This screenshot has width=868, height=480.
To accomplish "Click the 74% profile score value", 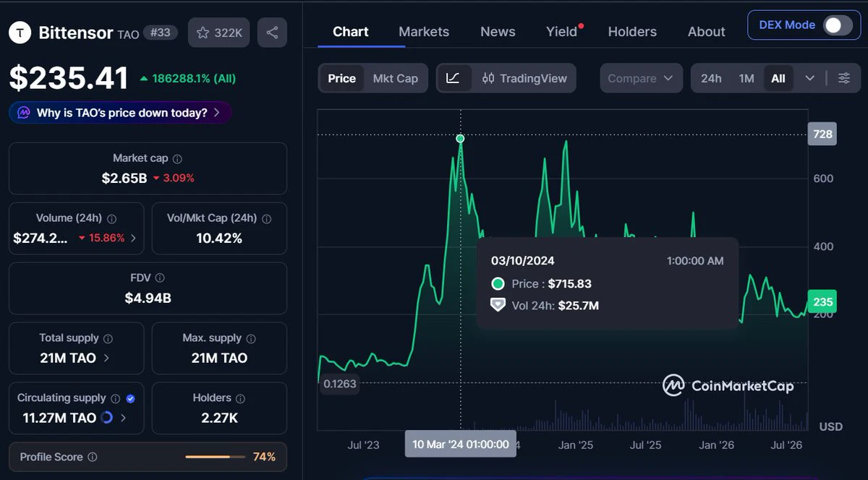I will click(264, 457).
